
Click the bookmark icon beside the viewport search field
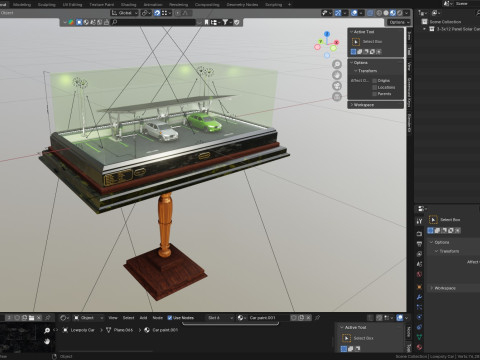coord(206,22)
